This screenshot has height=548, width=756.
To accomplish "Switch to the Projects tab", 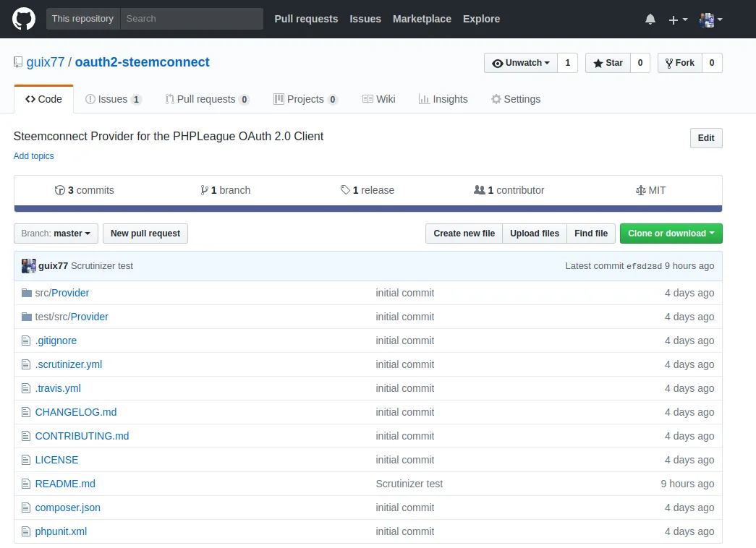I will (306, 99).
